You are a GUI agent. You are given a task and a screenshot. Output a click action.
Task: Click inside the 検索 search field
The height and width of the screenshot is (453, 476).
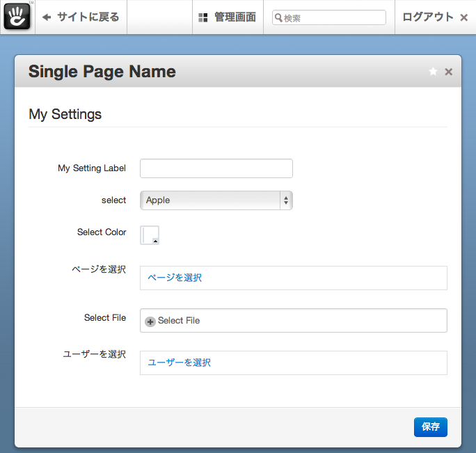[334, 18]
